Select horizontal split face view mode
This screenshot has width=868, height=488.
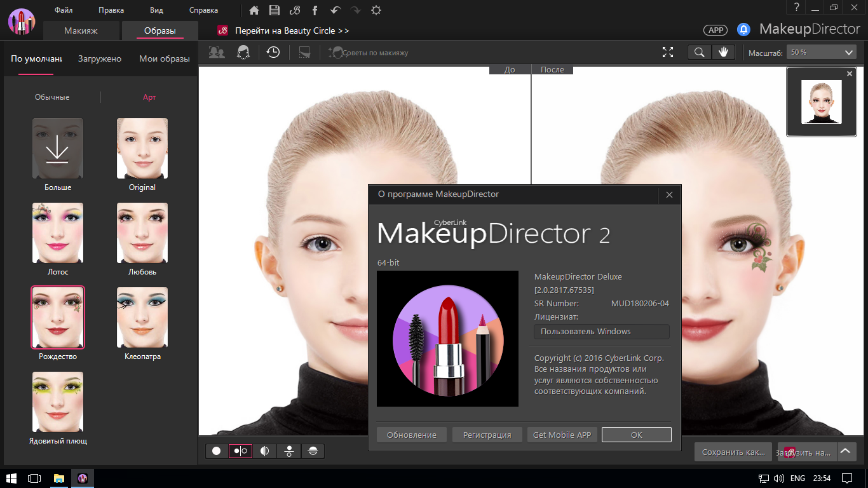coord(313,451)
